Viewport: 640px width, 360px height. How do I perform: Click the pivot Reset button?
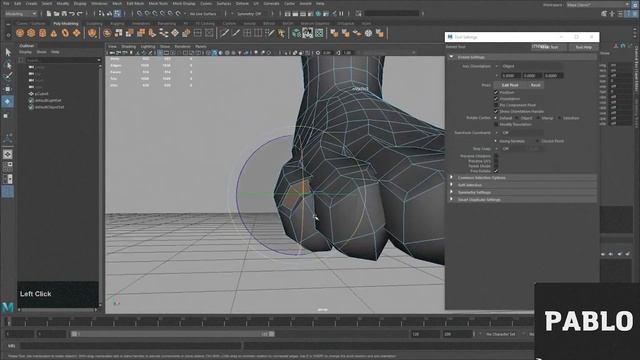tap(536, 85)
